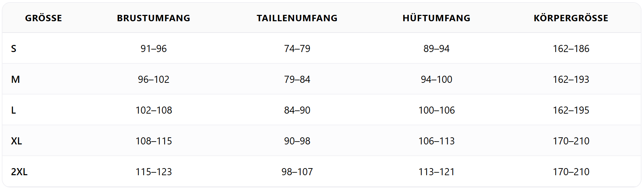Select the HÜFTUMFANG column header

436,18
